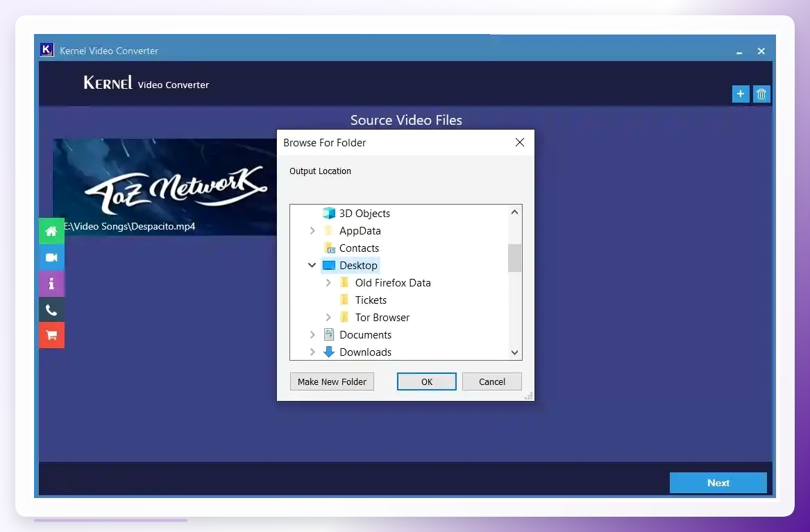Image resolution: width=810 pixels, height=532 pixels.
Task: Click the Make New Folder button
Action: [332, 381]
